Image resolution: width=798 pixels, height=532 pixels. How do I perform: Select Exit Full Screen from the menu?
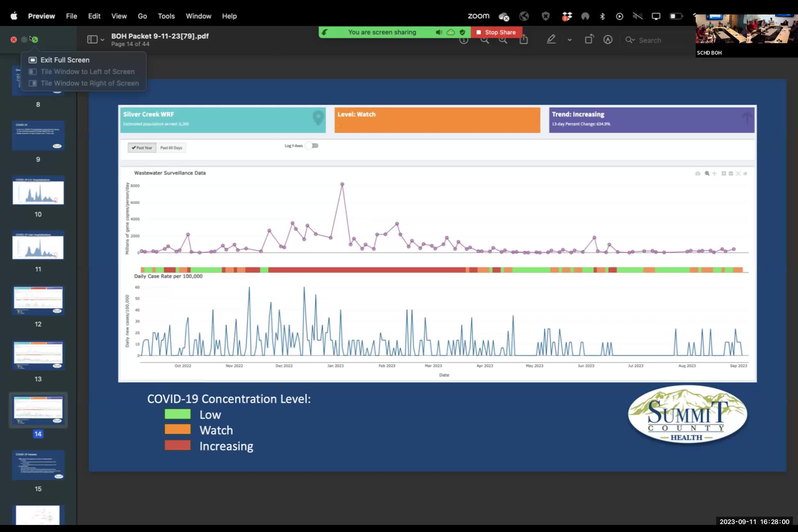click(65, 60)
